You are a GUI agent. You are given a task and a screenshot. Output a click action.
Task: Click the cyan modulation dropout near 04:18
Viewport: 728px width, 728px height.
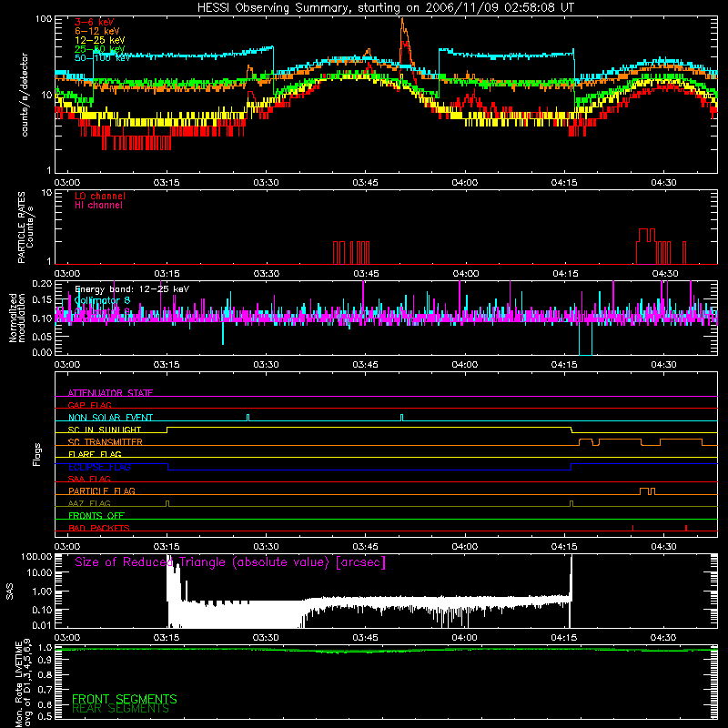pos(585,339)
